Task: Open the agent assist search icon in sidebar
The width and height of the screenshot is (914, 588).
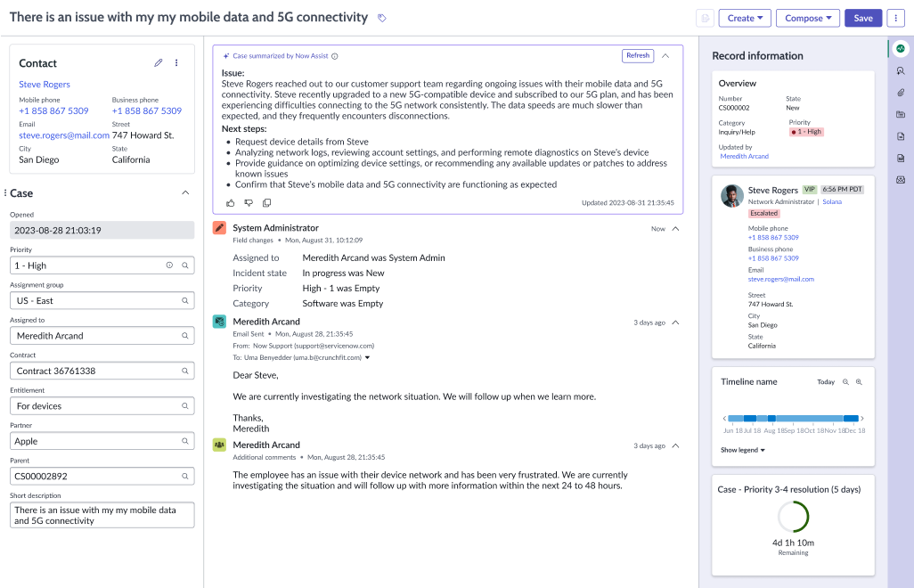Action: click(901, 70)
